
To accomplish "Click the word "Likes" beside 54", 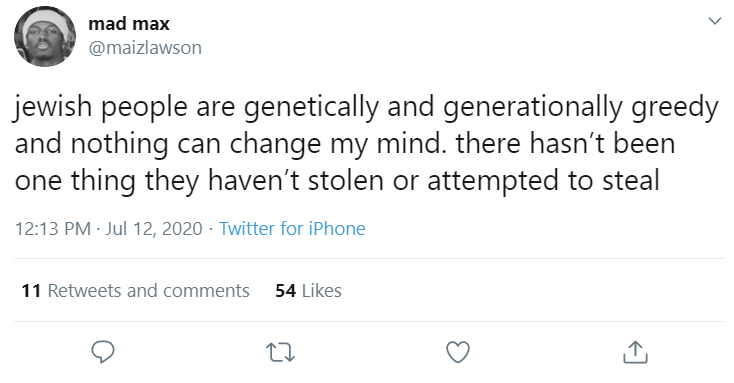I will pyautogui.click(x=322, y=291).
